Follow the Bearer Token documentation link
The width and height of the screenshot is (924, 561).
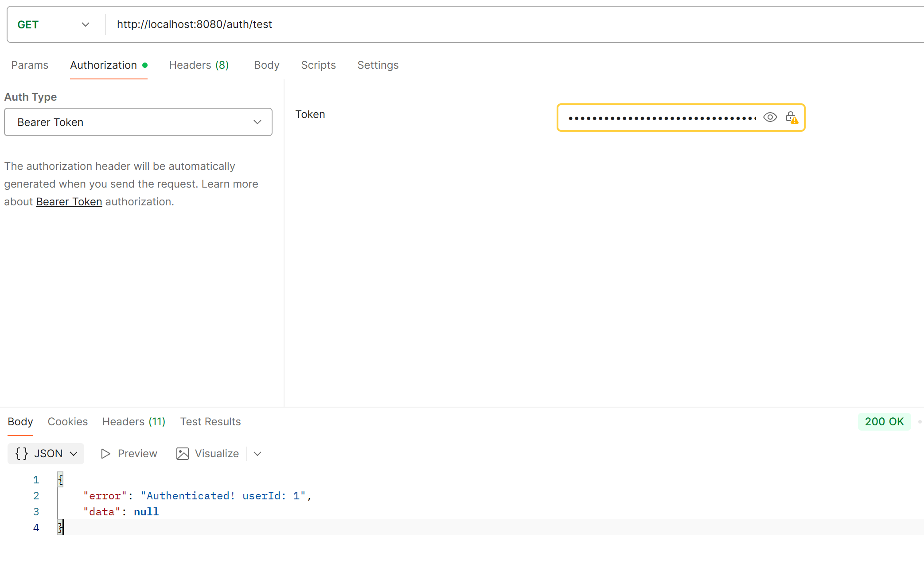coord(69,202)
